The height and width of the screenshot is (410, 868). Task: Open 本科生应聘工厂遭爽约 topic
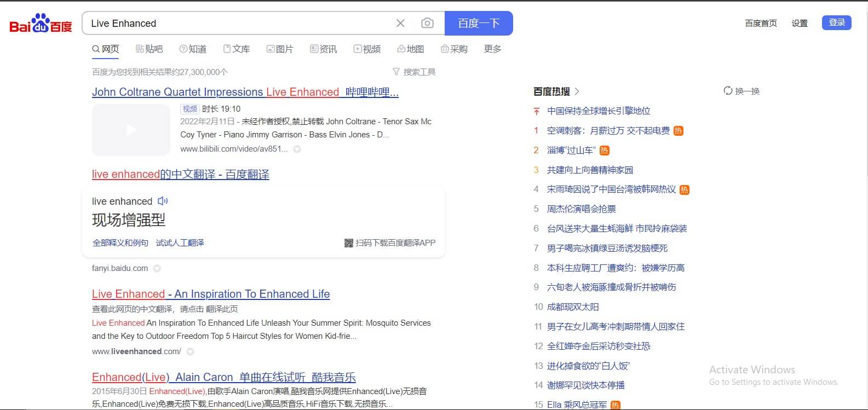[616, 268]
